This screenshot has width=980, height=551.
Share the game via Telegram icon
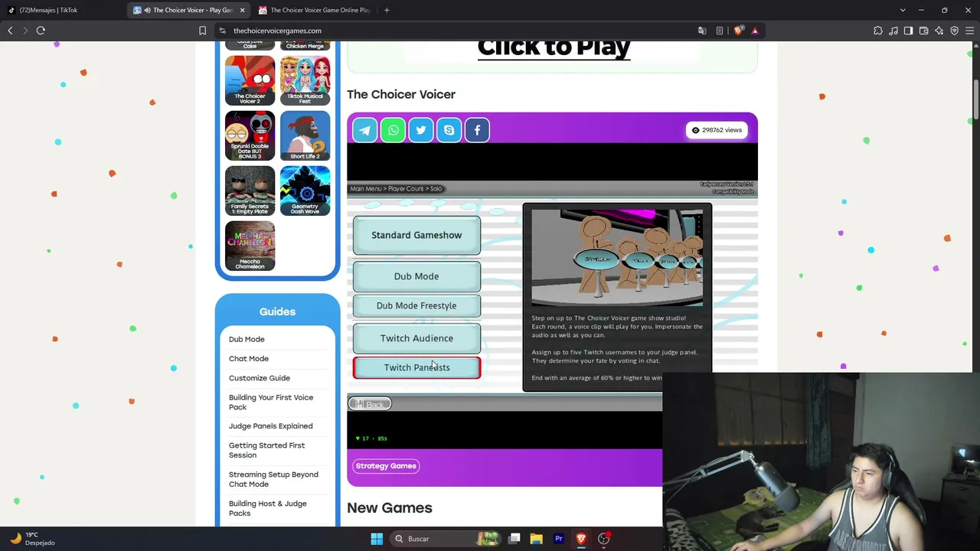365,130
